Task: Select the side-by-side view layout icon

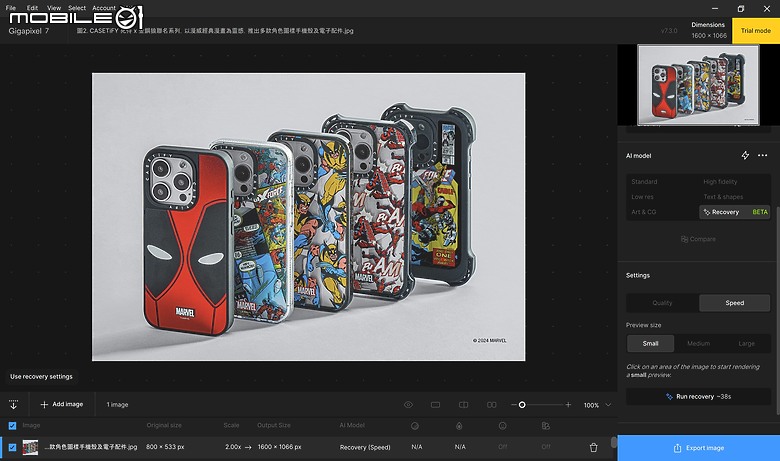Action: click(491, 405)
